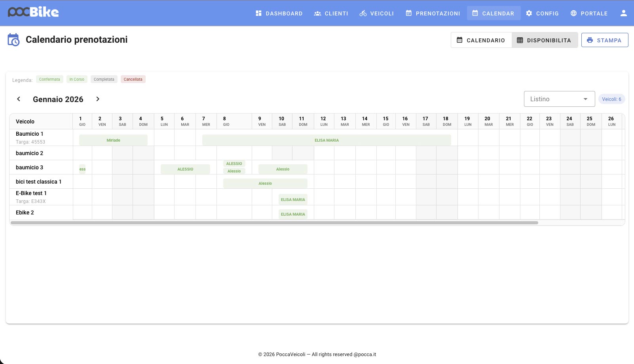
Task: Open the Veicoli menu item
Action: [x=377, y=13]
